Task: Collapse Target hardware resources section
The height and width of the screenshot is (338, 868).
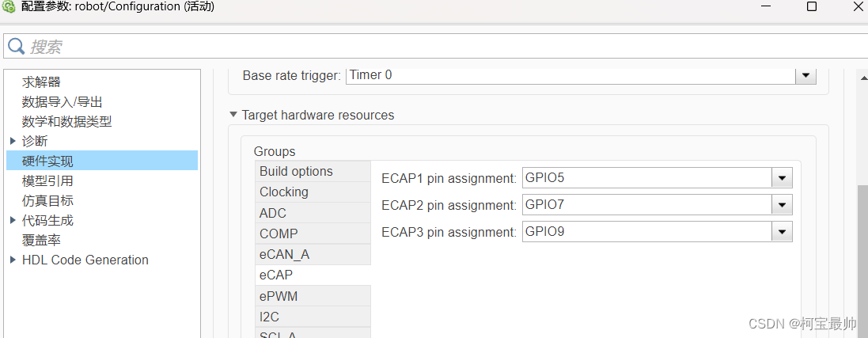Action: pos(233,115)
